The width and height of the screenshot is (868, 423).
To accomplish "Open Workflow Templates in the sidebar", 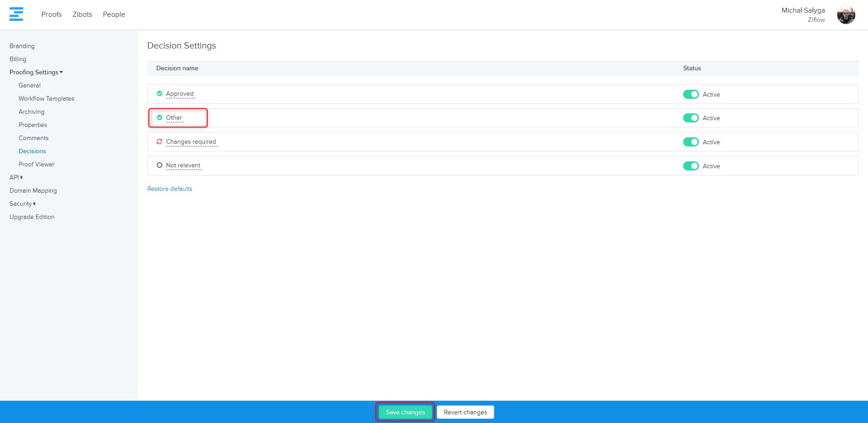I will pyautogui.click(x=46, y=98).
